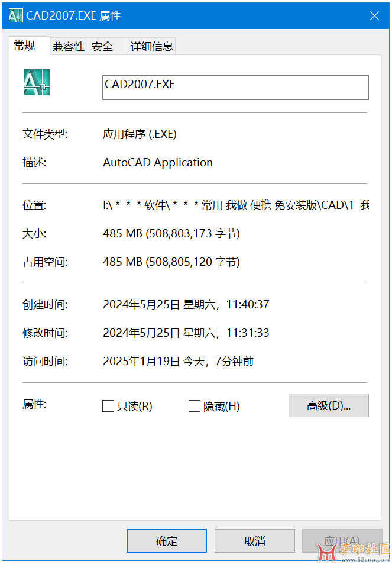Click the 位置: label

(x=34, y=205)
